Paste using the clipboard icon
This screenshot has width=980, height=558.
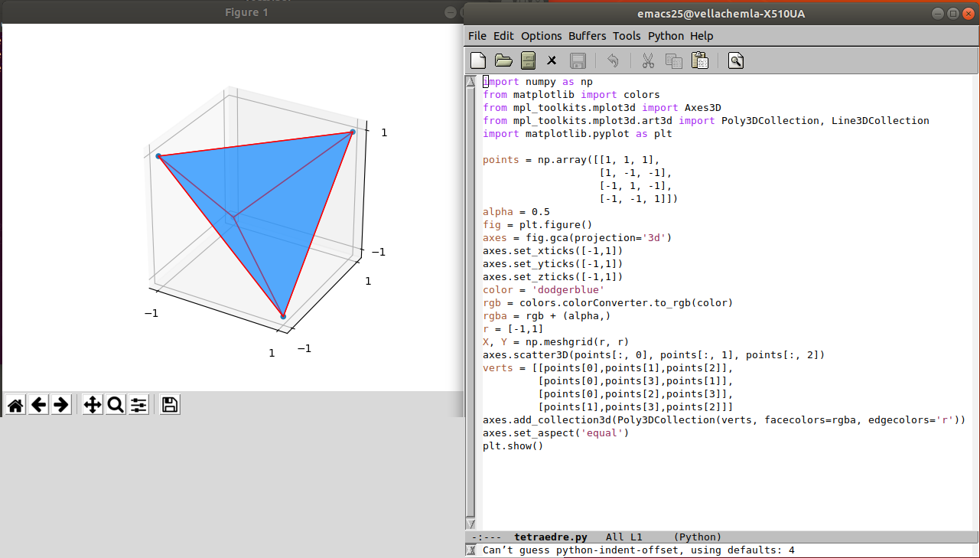699,60
